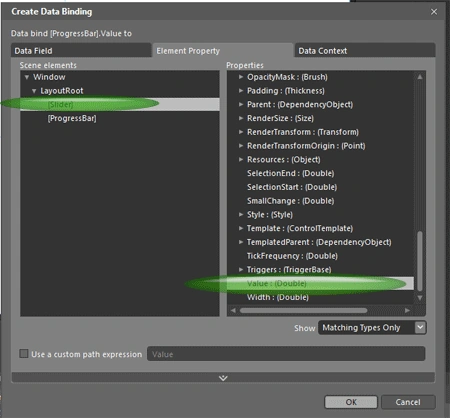Image resolution: width=450 pixels, height=418 pixels.
Task: Select Template : (ControlTemplate) property text
Action: [300, 228]
